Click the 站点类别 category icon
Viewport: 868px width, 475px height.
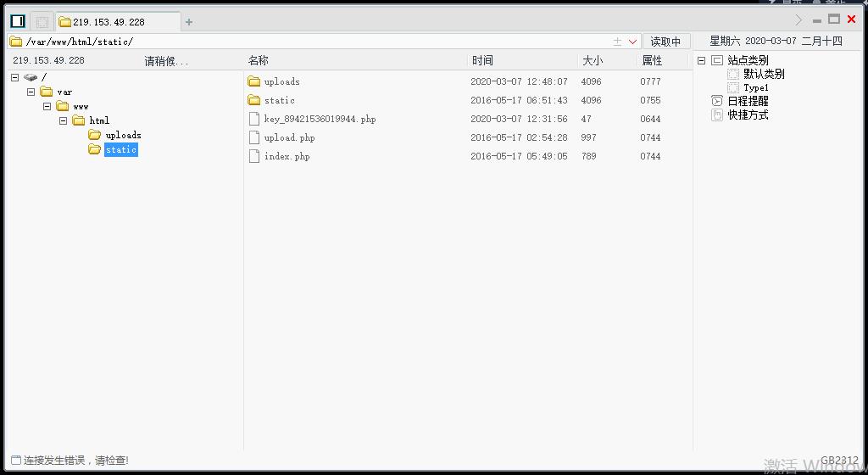point(717,60)
